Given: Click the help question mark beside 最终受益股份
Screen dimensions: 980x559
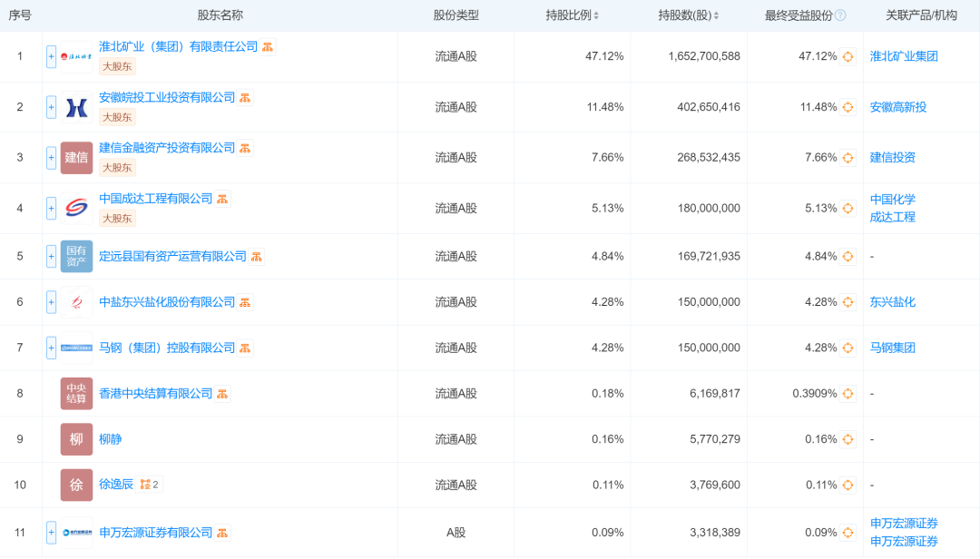Looking at the screenshot, I should 840,15.
